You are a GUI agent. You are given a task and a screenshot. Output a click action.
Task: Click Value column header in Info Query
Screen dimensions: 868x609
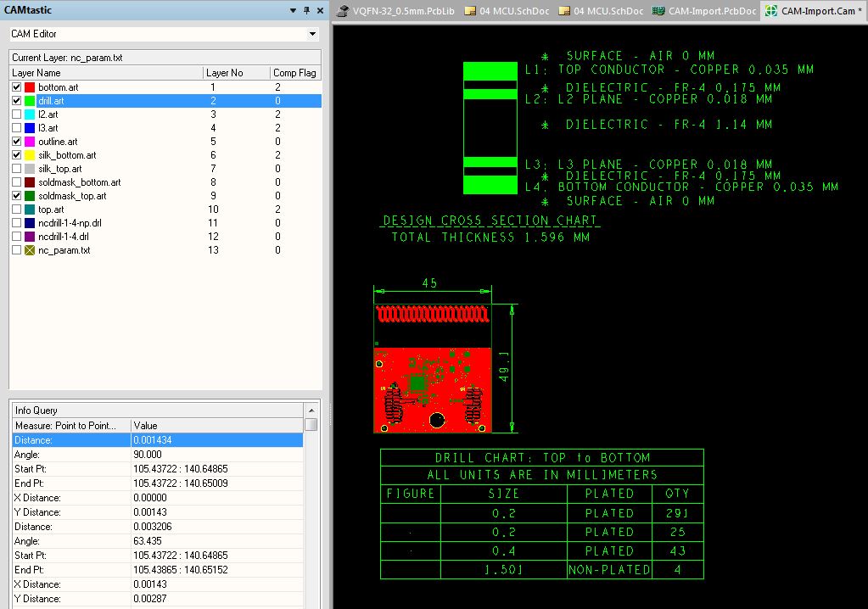pos(217,425)
